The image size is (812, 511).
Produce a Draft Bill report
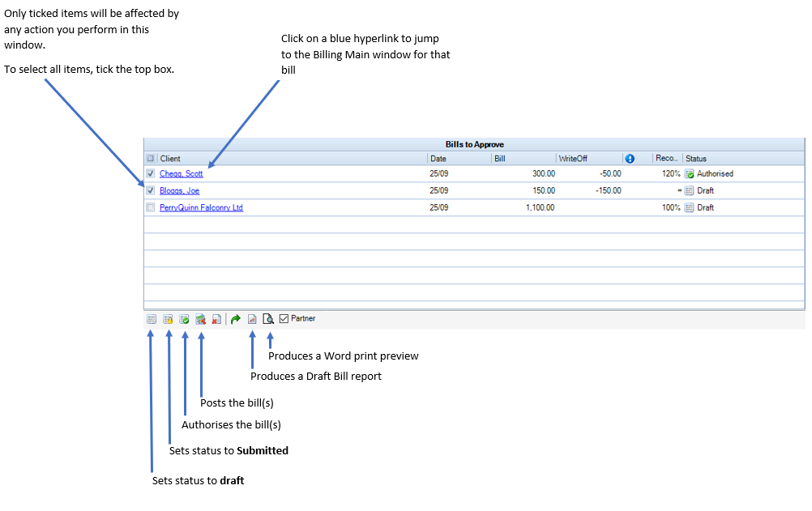coord(252,319)
